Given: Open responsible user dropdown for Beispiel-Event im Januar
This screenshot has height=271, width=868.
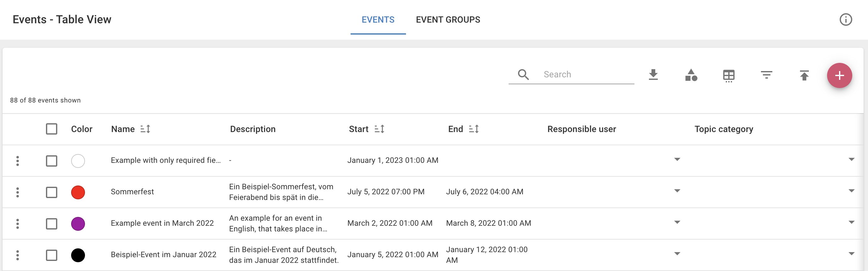Looking at the screenshot, I should [677, 253].
